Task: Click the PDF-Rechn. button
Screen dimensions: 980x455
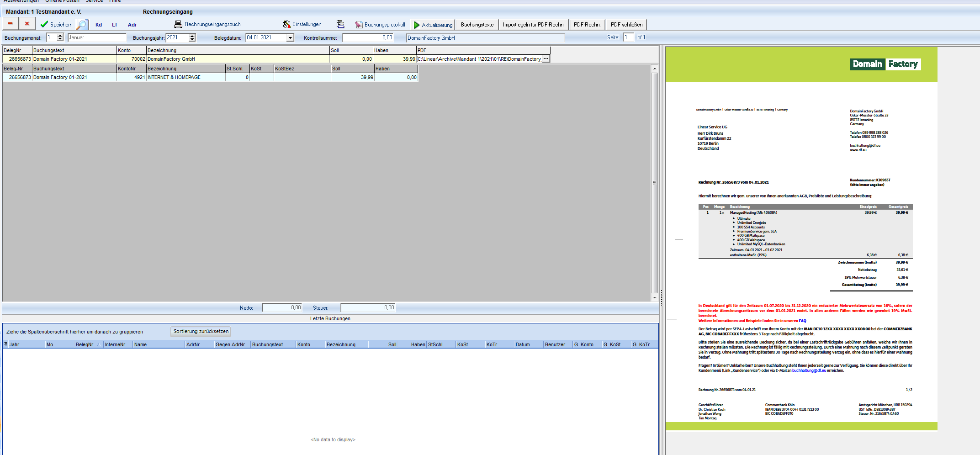Action: (x=587, y=25)
